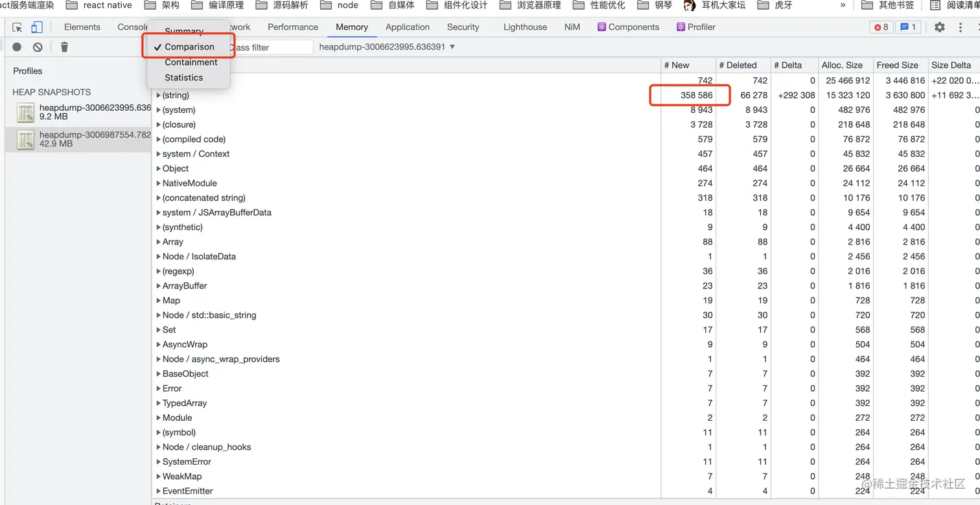
Task: Choose Comparison in the view menu
Action: coord(189,47)
